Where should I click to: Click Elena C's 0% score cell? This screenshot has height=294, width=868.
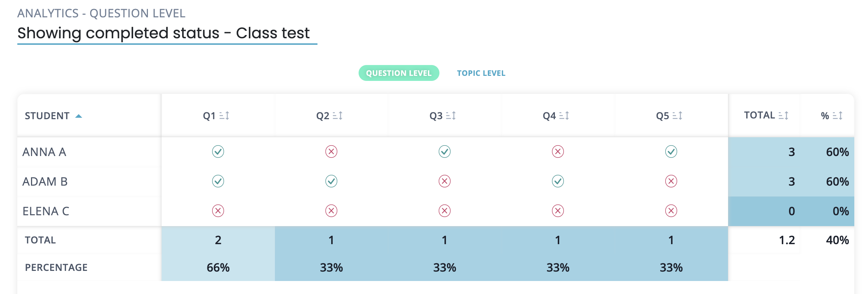pos(840,211)
